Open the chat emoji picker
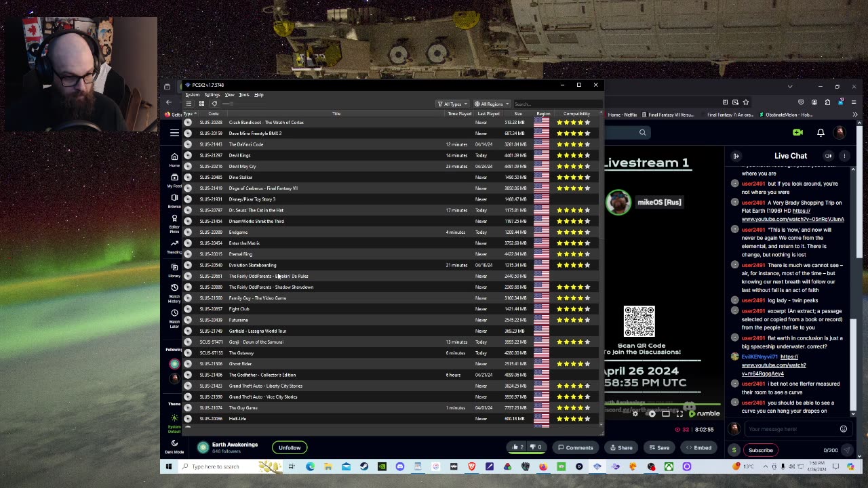This screenshot has height=488, width=868. (x=844, y=429)
